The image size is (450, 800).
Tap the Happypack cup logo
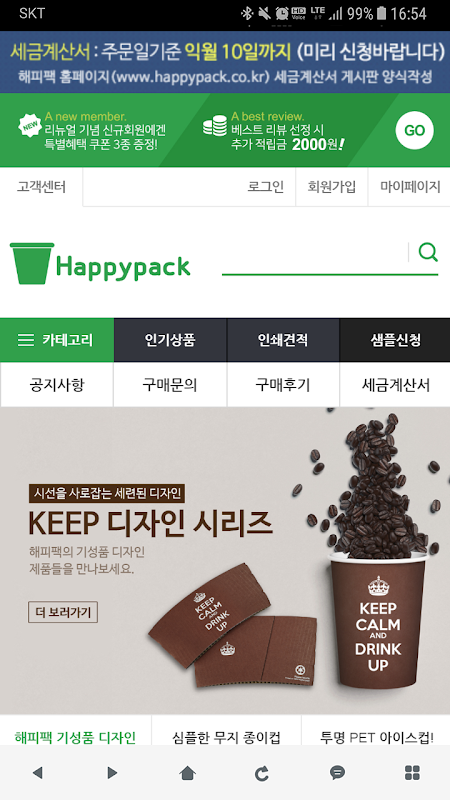[x=100, y=264]
